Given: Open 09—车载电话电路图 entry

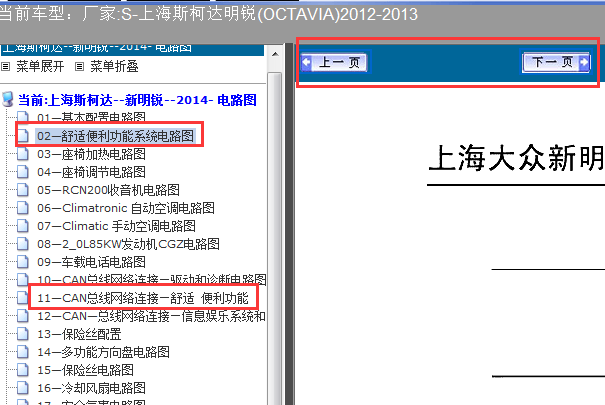Looking at the screenshot, I should click(x=91, y=262).
